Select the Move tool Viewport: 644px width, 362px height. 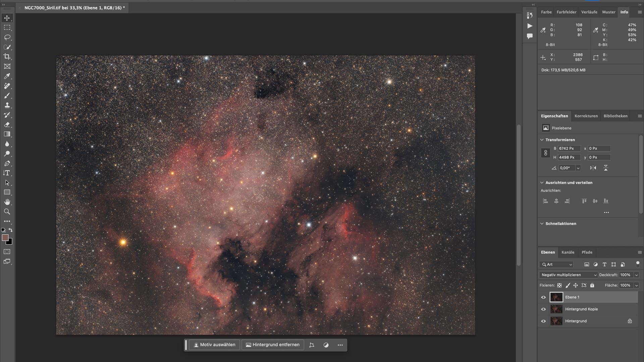coord(7,18)
